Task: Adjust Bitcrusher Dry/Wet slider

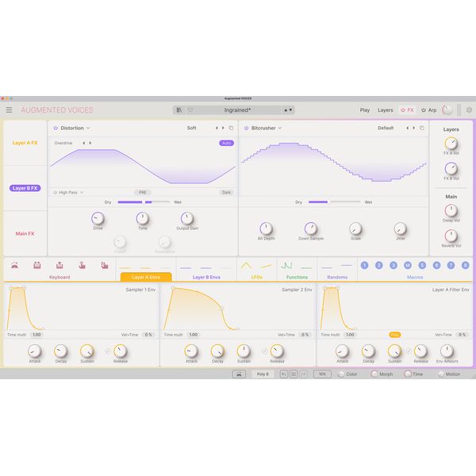Action: [x=334, y=202]
